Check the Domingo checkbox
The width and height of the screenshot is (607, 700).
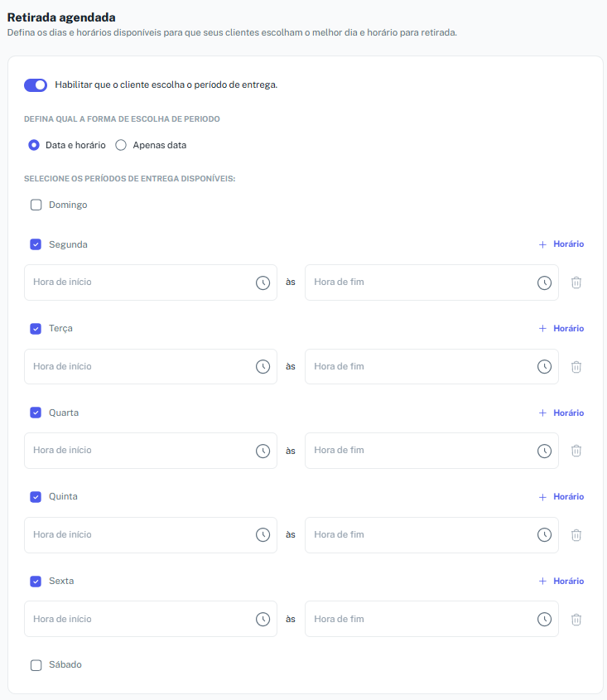(x=36, y=205)
